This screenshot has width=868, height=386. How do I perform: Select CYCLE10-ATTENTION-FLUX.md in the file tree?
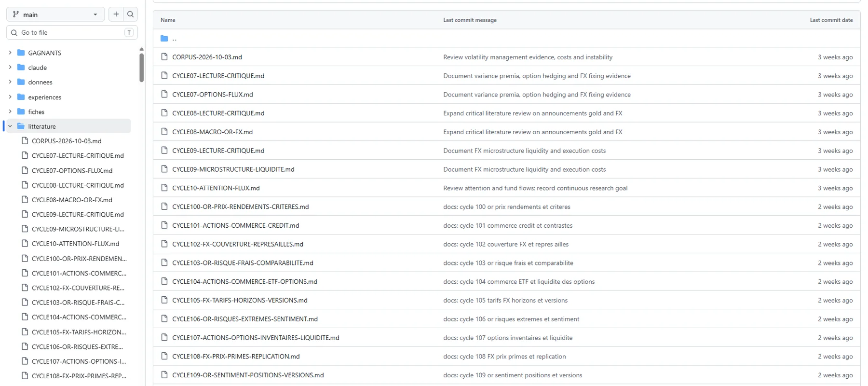point(75,244)
